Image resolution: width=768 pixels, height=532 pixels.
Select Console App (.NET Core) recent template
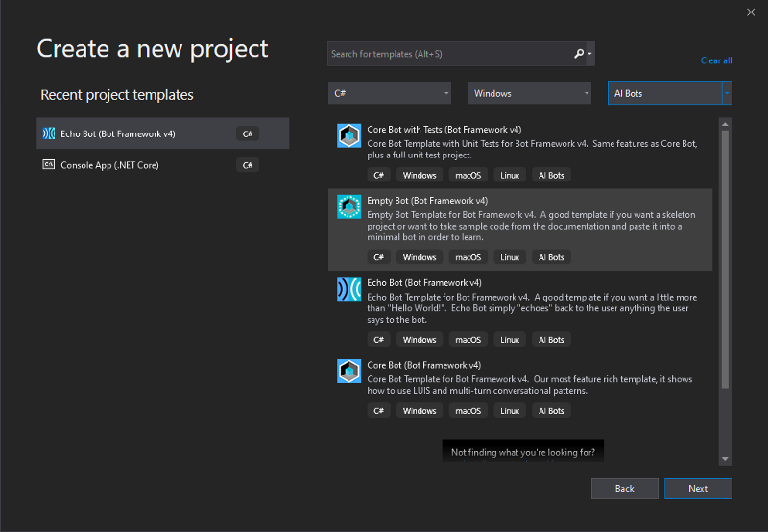pos(162,165)
